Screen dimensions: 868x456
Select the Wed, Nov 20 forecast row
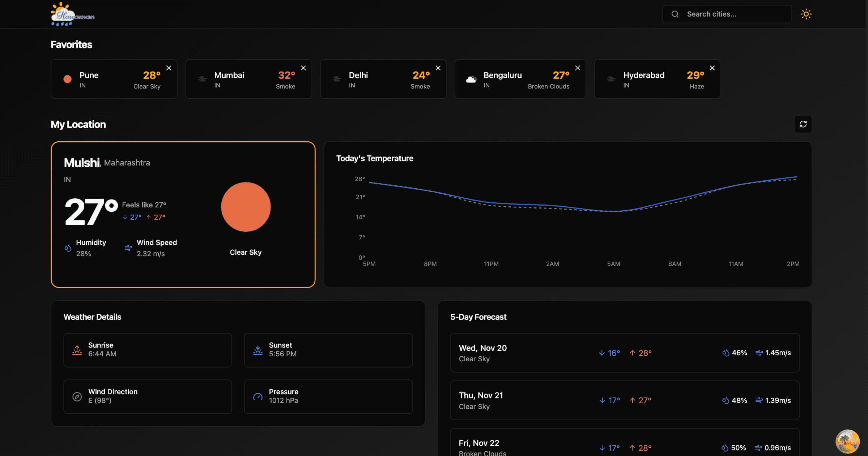625,353
